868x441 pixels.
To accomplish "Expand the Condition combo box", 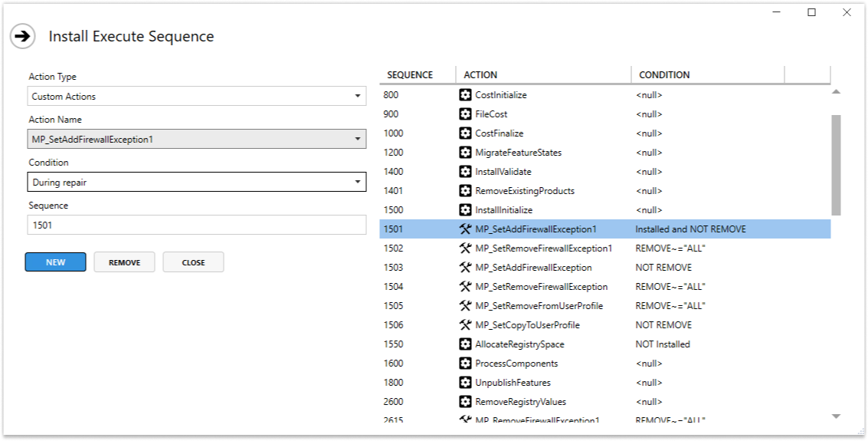I will click(x=197, y=183).
